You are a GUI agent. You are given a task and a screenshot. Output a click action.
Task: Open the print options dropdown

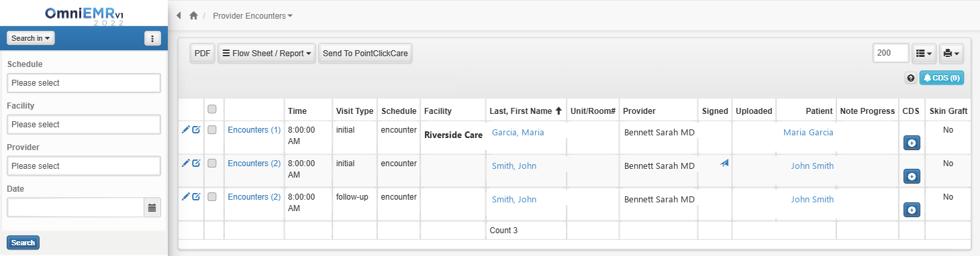point(951,53)
